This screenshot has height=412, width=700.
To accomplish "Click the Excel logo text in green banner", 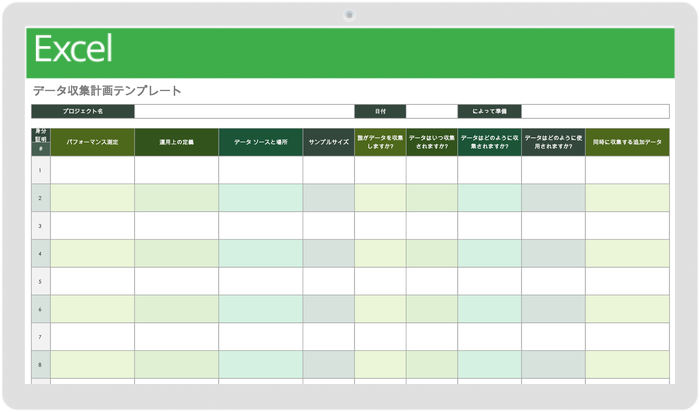I will [x=73, y=49].
